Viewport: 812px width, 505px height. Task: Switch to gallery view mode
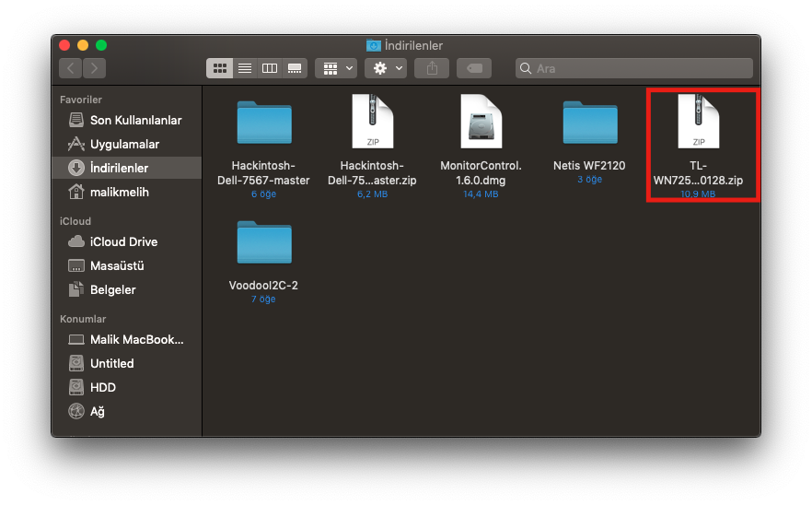click(295, 68)
